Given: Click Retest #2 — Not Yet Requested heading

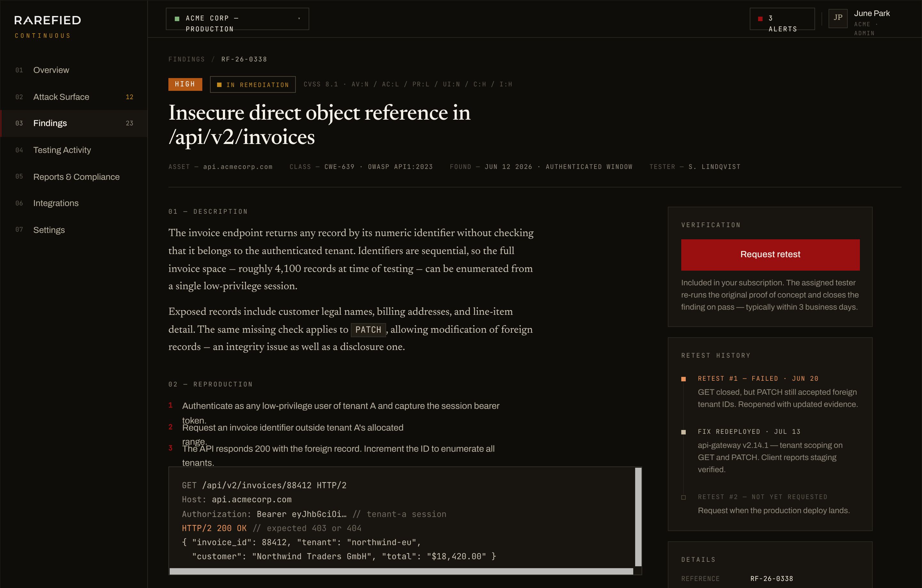Looking at the screenshot, I should point(762,497).
